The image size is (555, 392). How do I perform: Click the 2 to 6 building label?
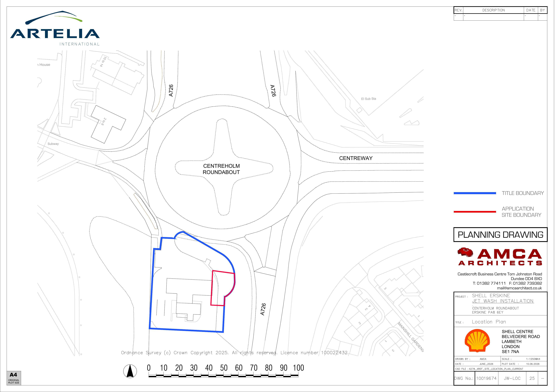(104, 121)
